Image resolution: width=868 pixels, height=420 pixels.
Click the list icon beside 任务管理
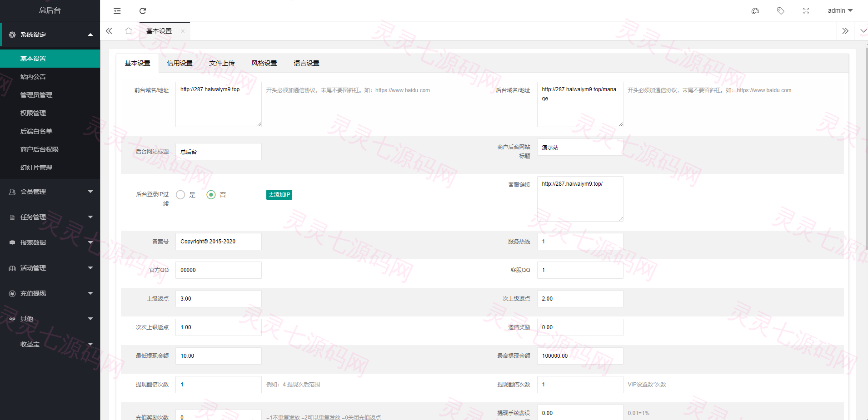click(x=12, y=217)
